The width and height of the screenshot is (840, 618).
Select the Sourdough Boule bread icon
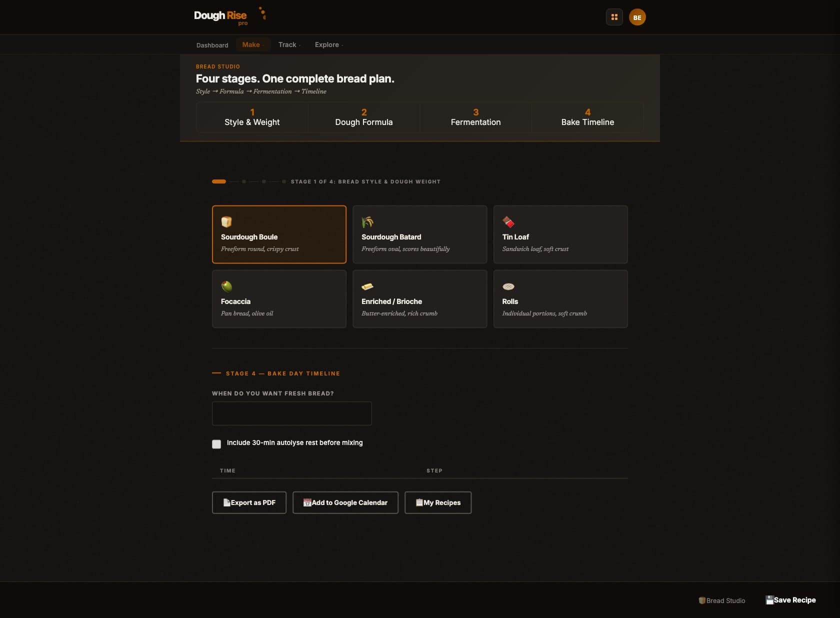226,221
